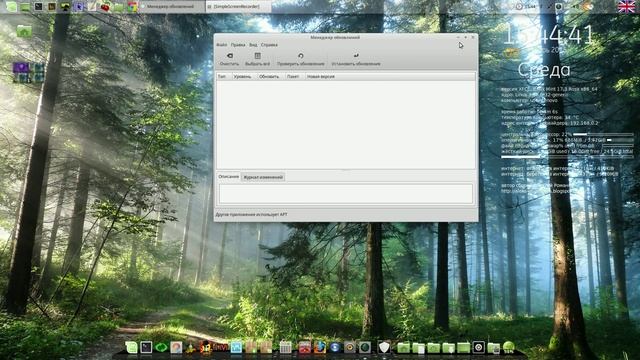Open the terminal icon in the dock
The image size is (640, 360).
click(x=146, y=347)
